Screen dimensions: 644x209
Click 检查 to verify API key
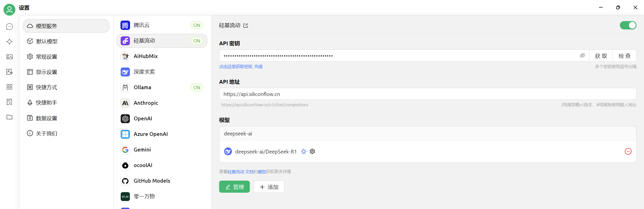point(624,56)
